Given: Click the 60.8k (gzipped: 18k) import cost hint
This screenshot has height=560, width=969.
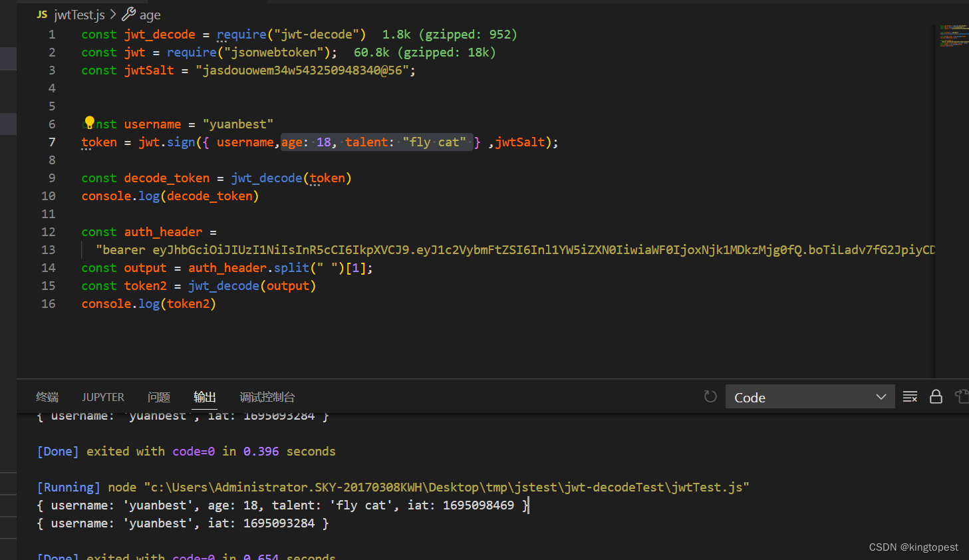Looking at the screenshot, I should click(x=424, y=52).
